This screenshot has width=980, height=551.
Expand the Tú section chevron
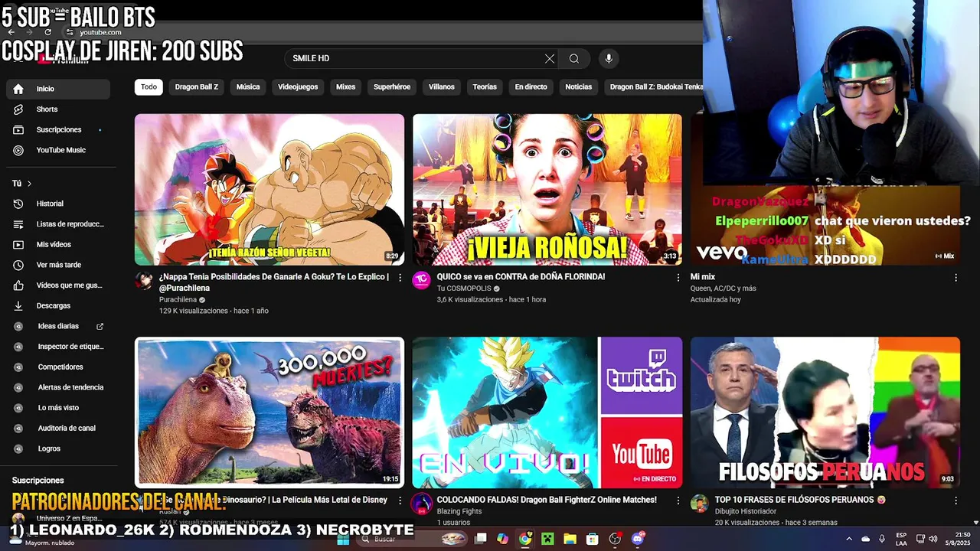click(29, 184)
